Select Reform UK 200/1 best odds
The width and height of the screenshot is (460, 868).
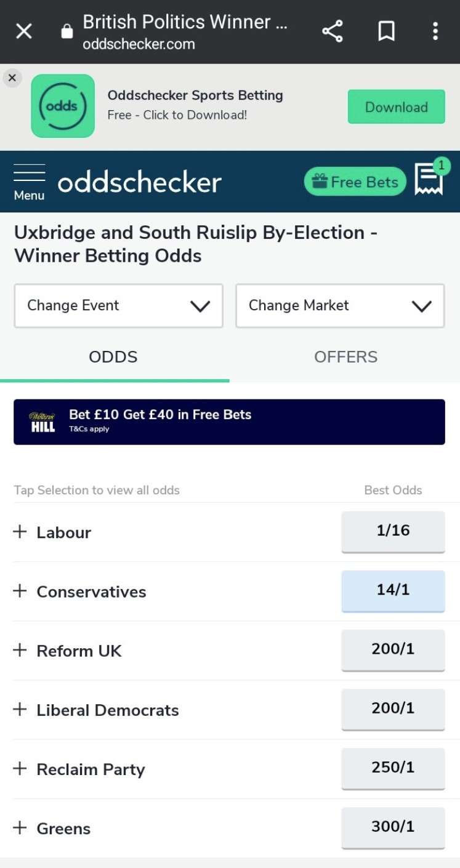tap(393, 649)
